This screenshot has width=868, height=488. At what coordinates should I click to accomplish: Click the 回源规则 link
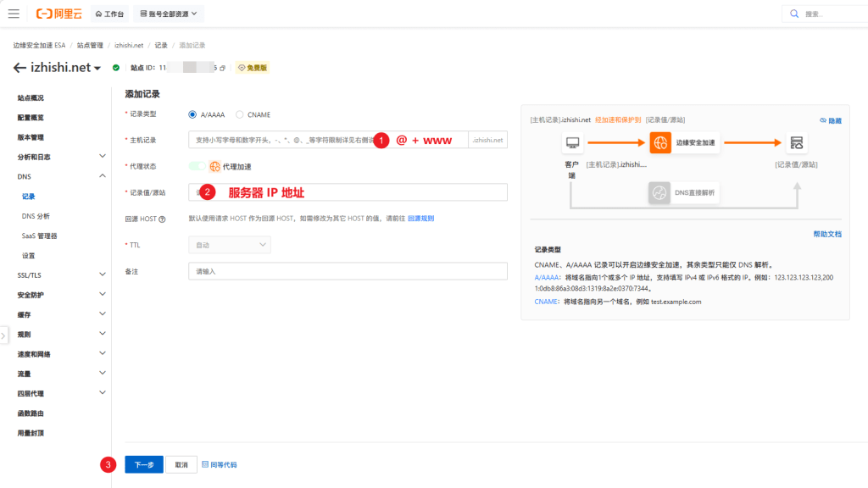click(420, 219)
